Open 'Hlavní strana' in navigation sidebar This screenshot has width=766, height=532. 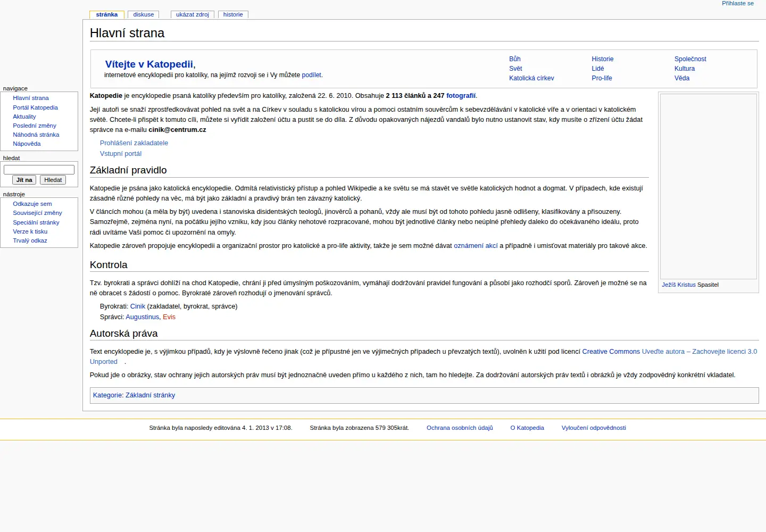point(31,98)
